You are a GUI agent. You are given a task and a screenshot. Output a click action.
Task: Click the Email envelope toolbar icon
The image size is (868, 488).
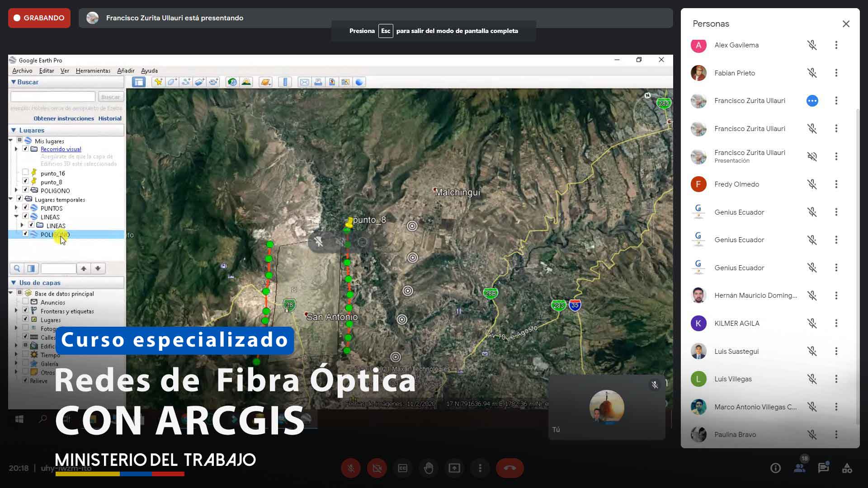[304, 82]
